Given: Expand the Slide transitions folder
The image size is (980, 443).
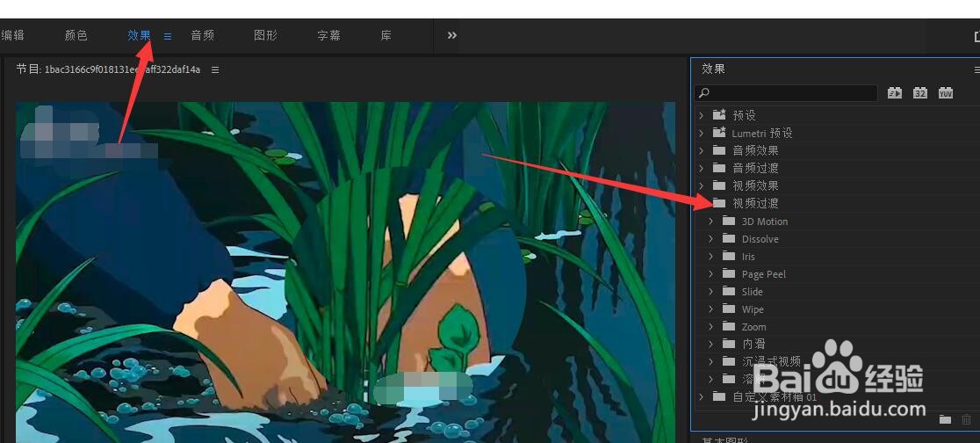Looking at the screenshot, I should [710, 291].
